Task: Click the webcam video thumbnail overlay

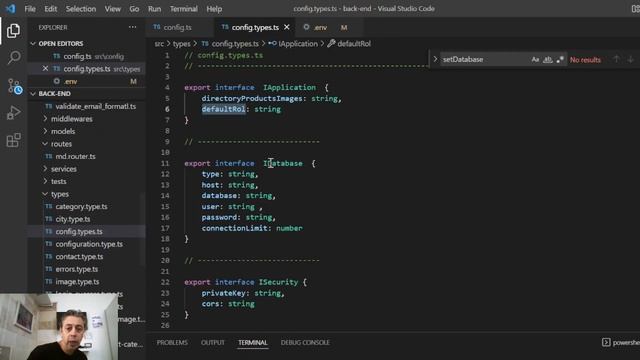Action: coord(59,327)
